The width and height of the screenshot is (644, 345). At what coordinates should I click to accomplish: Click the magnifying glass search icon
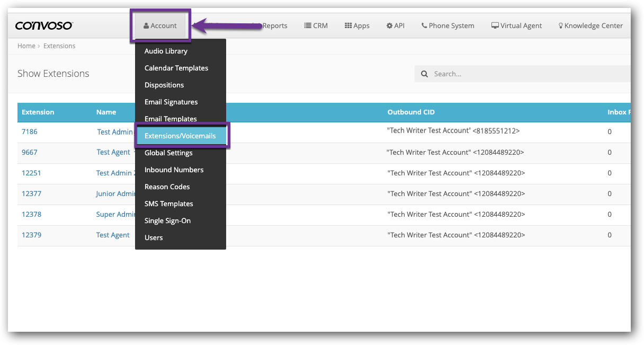(x=424, y=74)
